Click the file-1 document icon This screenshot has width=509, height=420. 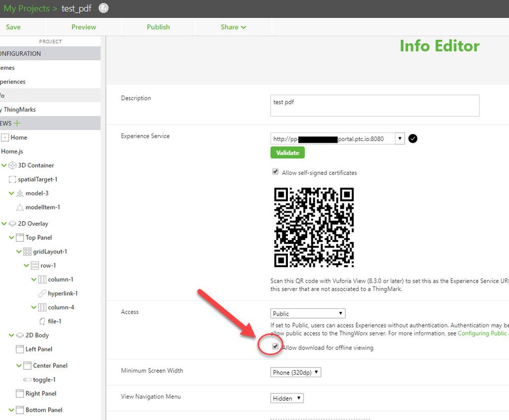pyautogui.click(x=42, y=322)
